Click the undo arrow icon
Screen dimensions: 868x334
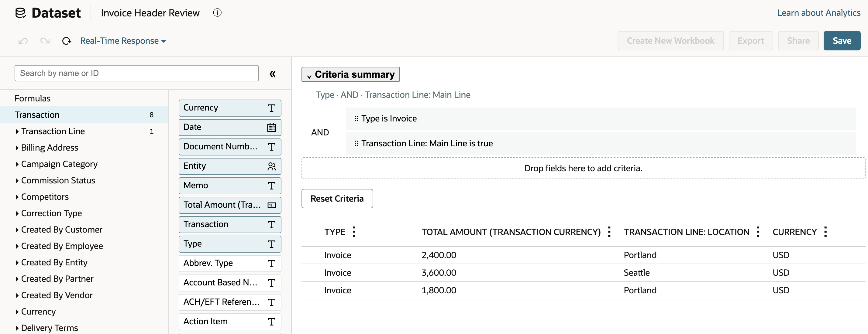point(23,41)
